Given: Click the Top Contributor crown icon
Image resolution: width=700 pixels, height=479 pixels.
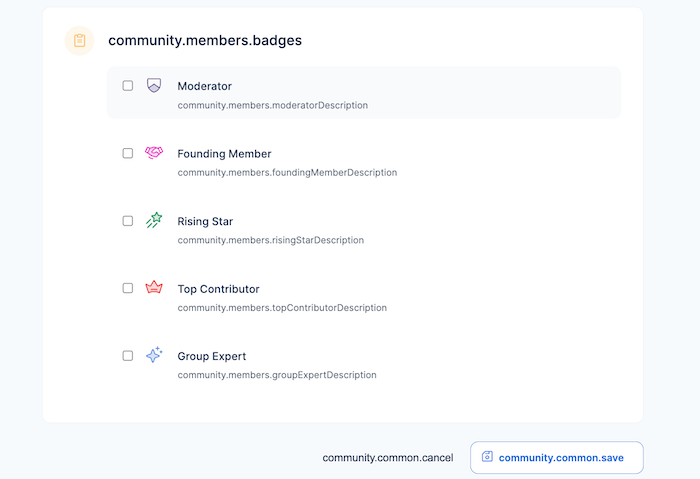Looking at the screenshot, I should click(154, 288).
